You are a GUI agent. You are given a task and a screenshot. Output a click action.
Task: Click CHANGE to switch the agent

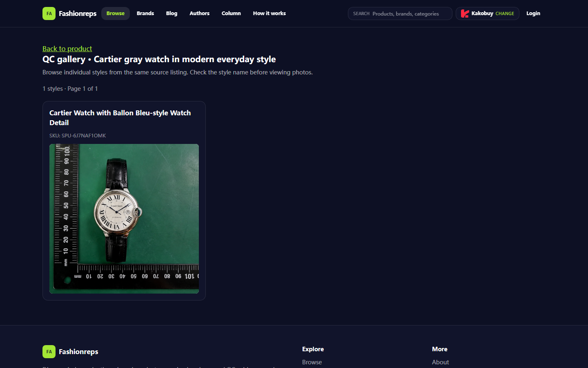click(x=505, y=13)
